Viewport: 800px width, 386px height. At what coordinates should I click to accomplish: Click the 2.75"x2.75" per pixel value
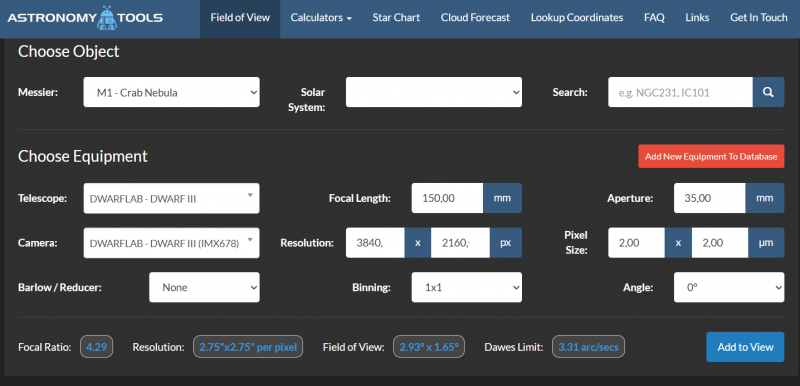248,347
